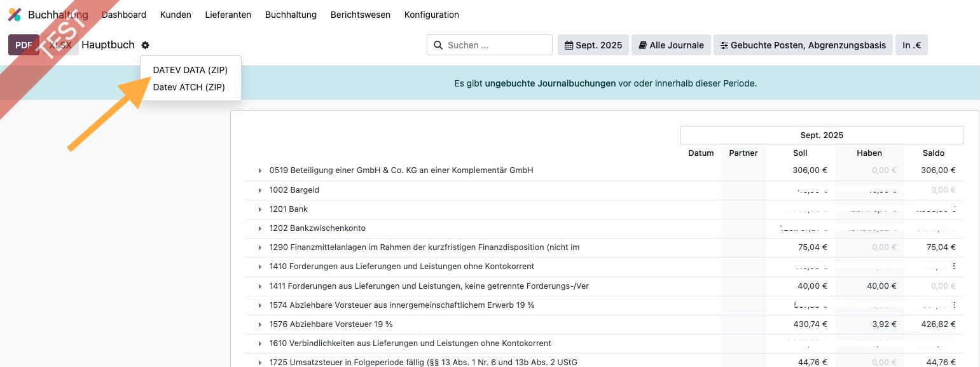Open the Berichtswesen menu
The image size is (980, 367).
[x=360, y=15]
